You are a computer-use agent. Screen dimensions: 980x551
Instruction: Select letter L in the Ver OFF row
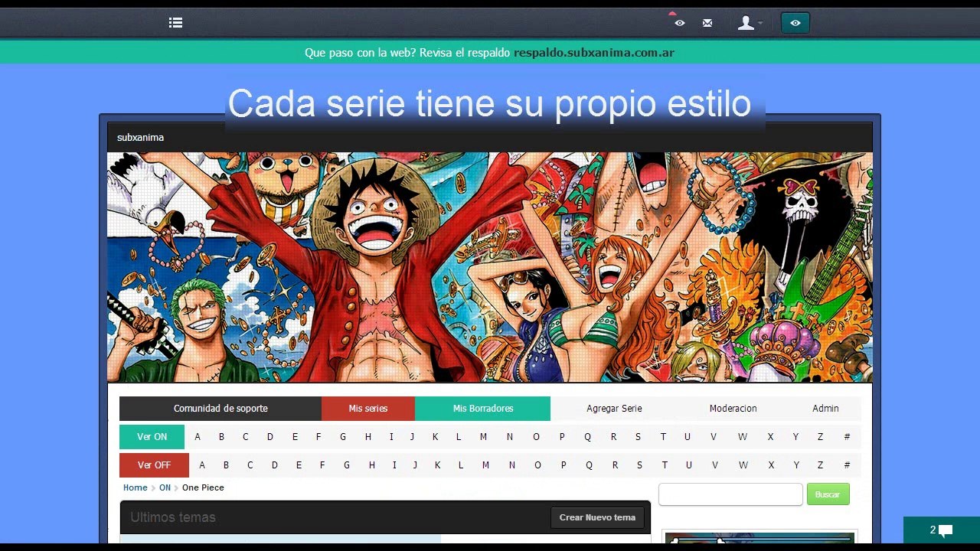pos(461,465)
